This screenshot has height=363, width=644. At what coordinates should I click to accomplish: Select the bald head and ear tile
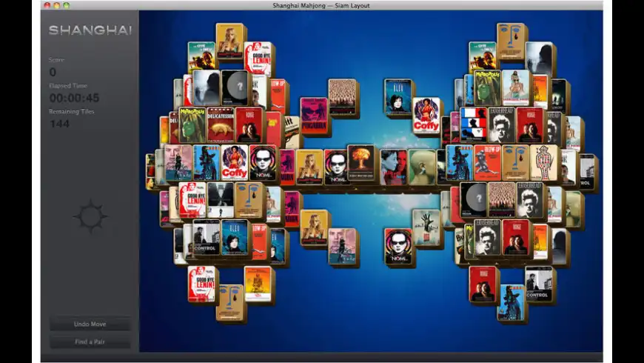[x=422, y=167]
